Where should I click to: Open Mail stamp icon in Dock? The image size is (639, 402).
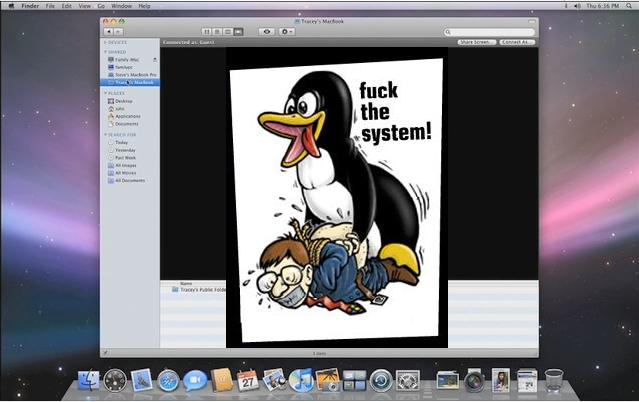(141, 380)
